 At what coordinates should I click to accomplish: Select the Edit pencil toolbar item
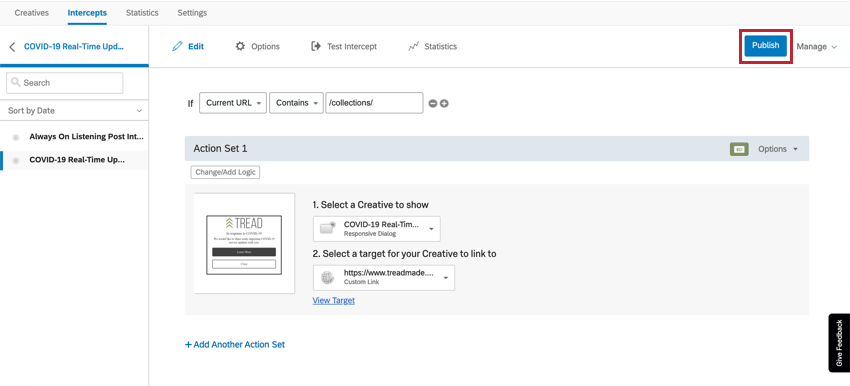(x=188, y=47)
